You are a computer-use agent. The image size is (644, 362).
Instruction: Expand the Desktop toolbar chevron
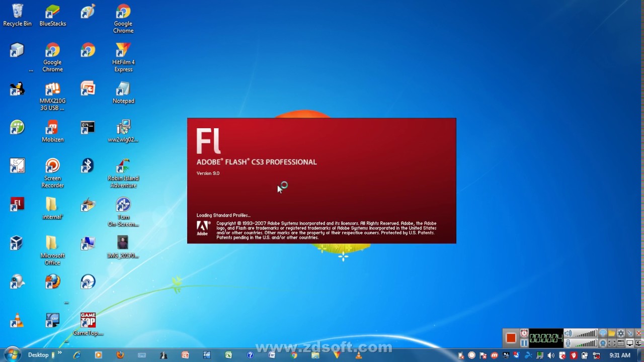coord(59,353)
